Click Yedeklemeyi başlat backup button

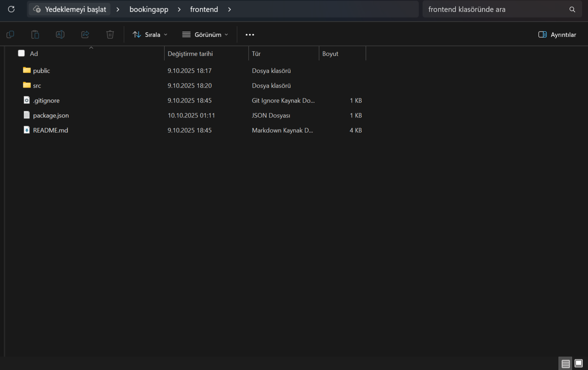[70, 9]
